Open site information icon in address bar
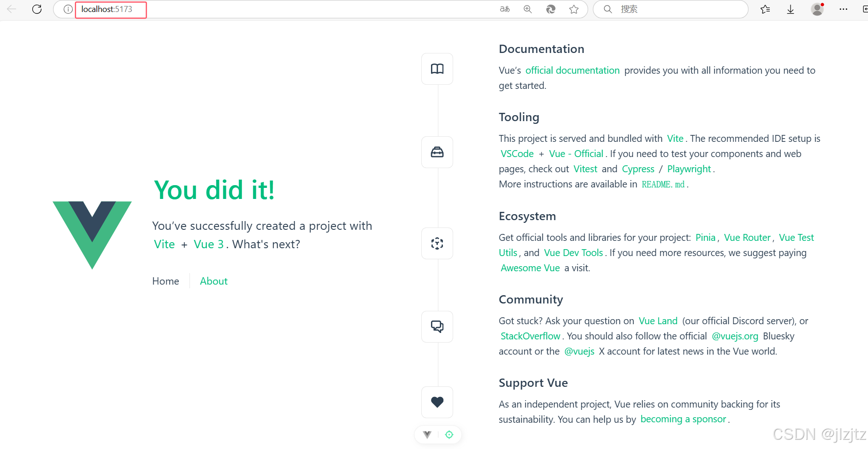Screen dimensions: 868x449 [x=68, y=9]
